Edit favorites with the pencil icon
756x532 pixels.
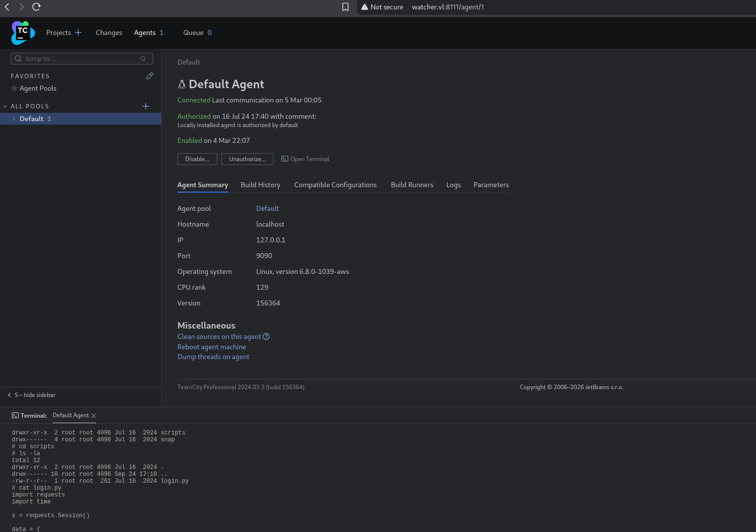pyautogui.click(x=150, y=76)
